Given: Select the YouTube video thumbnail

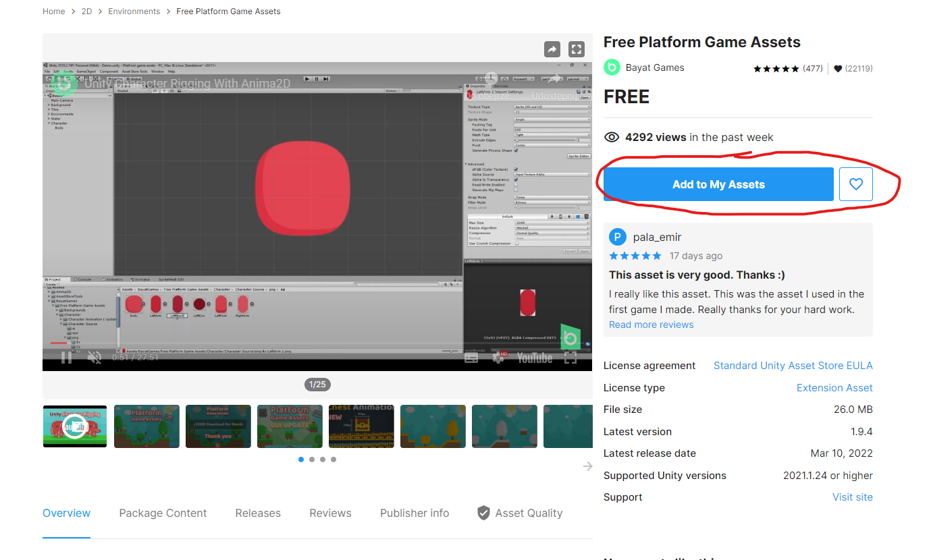Looking at the screenshot, I should point(75,426).
